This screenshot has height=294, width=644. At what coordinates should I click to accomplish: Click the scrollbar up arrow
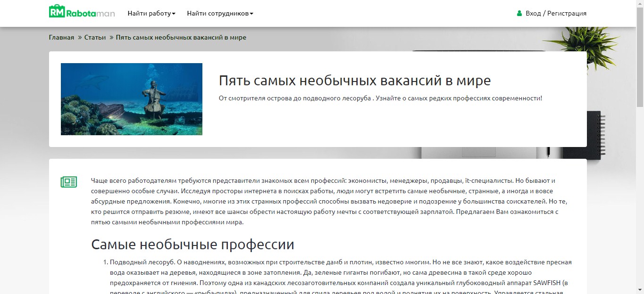[x=640, y=4]
